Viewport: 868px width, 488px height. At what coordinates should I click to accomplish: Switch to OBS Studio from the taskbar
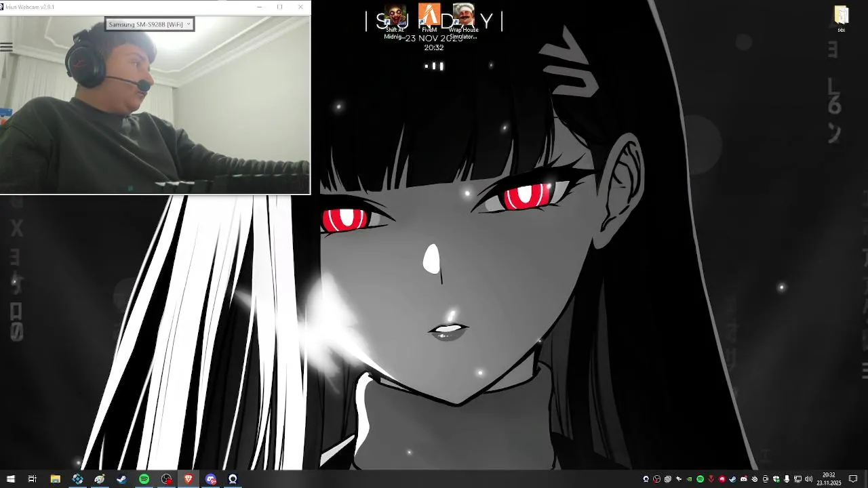coord(167,479)
